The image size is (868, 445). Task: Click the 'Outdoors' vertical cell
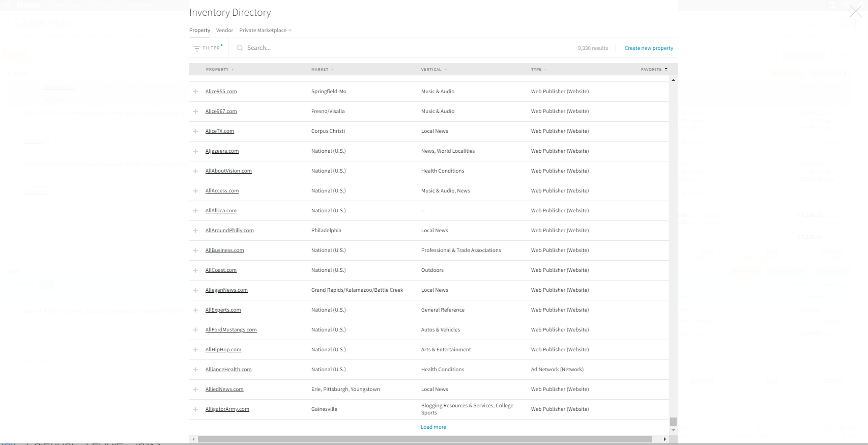coord(432,270)
